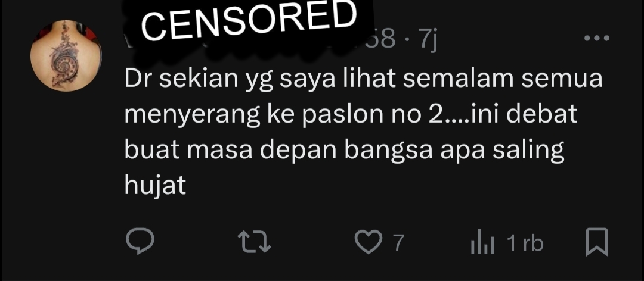Bookmark this tweet with the ribbon icon
This screenshot has width=644, height=281.
point(596,242)
